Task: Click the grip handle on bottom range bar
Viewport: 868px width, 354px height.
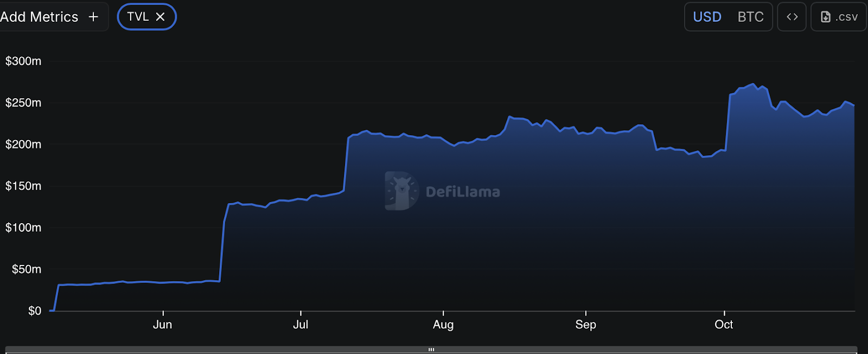Action: click(x=431, y=350)
